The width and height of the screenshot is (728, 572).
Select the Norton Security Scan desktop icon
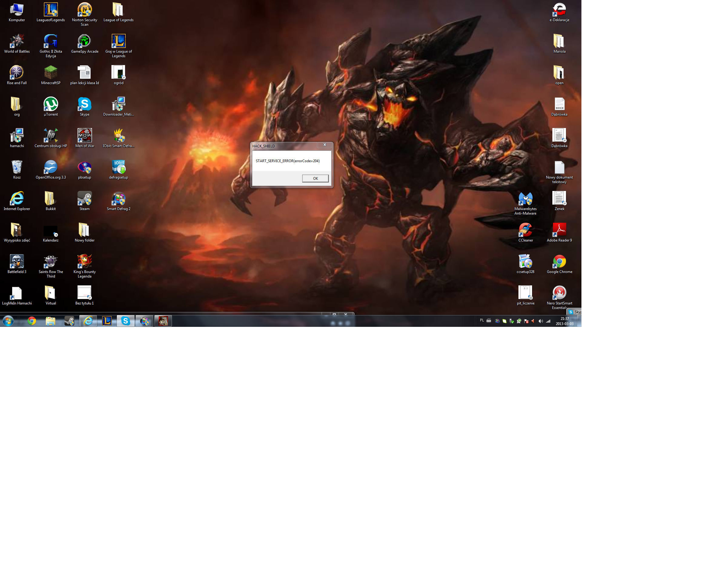(84, 15)
